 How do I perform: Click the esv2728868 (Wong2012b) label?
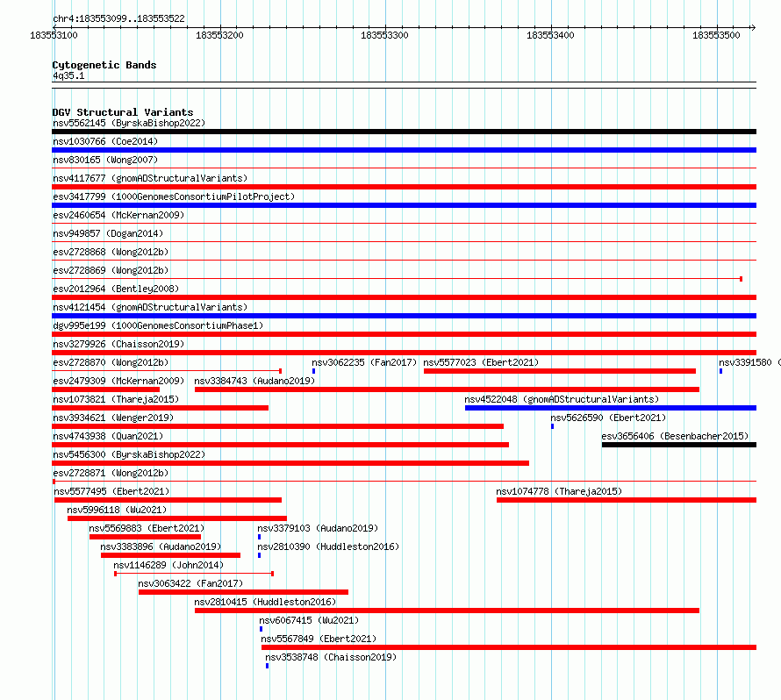point(111,252)
